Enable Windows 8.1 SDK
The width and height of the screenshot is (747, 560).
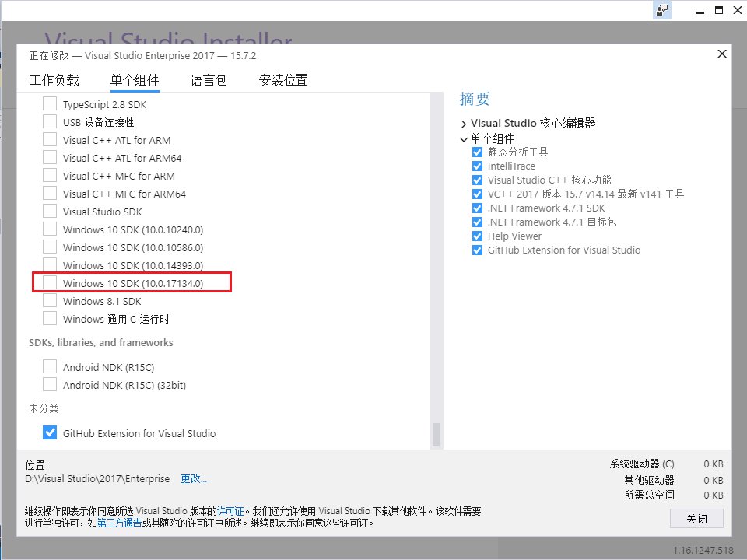pyautogui.click(x=50, y=301)
